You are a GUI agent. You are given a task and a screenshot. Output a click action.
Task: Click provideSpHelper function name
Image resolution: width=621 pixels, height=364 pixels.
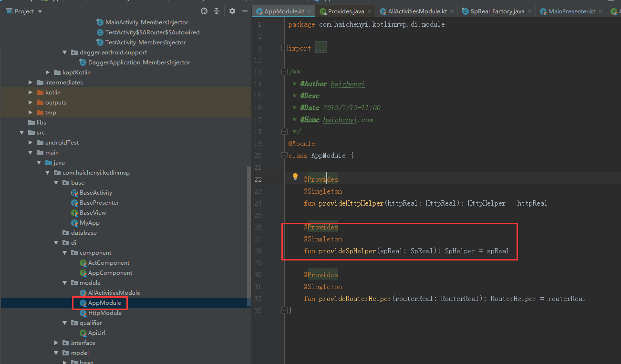point(347,251)
